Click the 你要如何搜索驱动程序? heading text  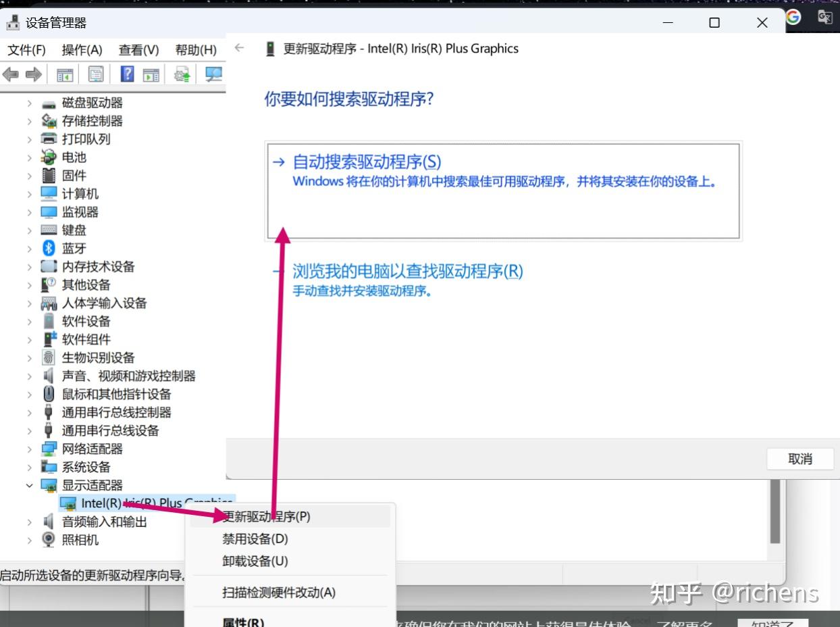pyautogui.click(x=349, y=99)
